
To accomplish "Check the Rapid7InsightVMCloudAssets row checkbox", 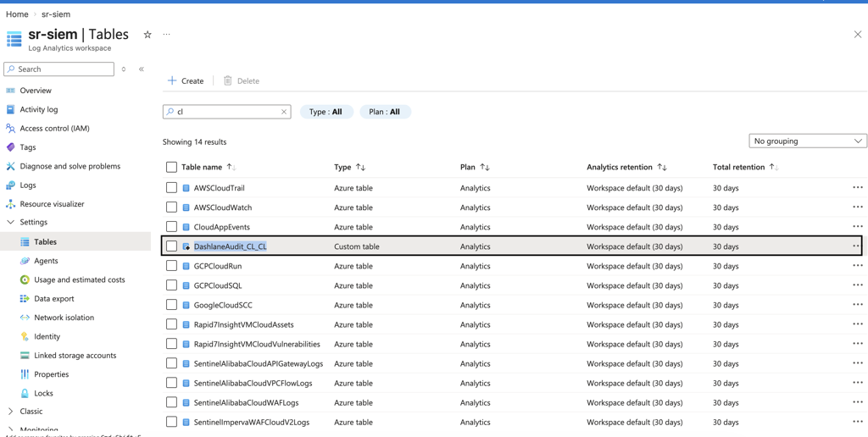I will point(171,324).
